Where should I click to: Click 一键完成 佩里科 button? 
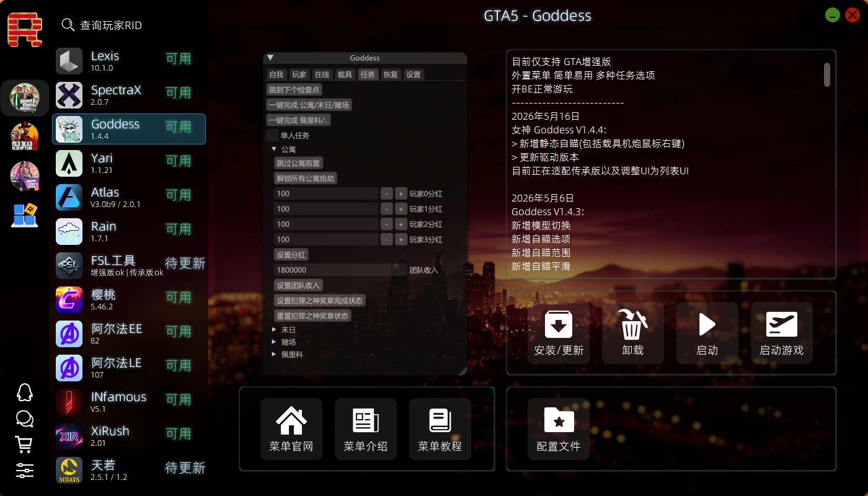[299, 120]
